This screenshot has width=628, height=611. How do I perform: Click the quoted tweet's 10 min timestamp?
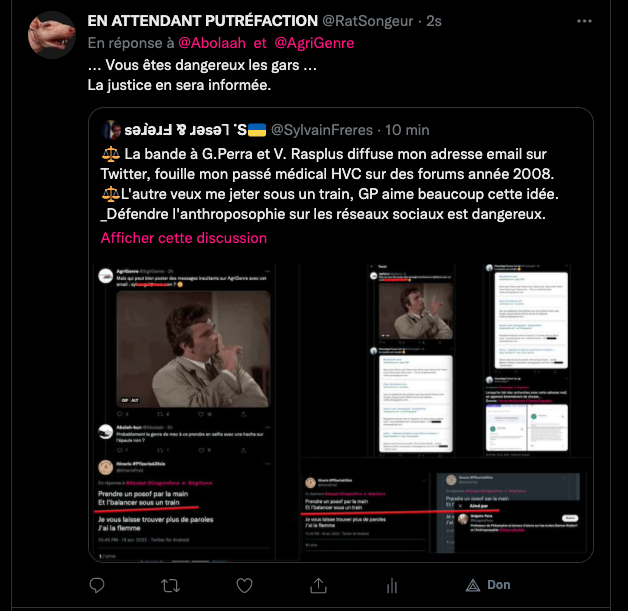coord(408,130)
